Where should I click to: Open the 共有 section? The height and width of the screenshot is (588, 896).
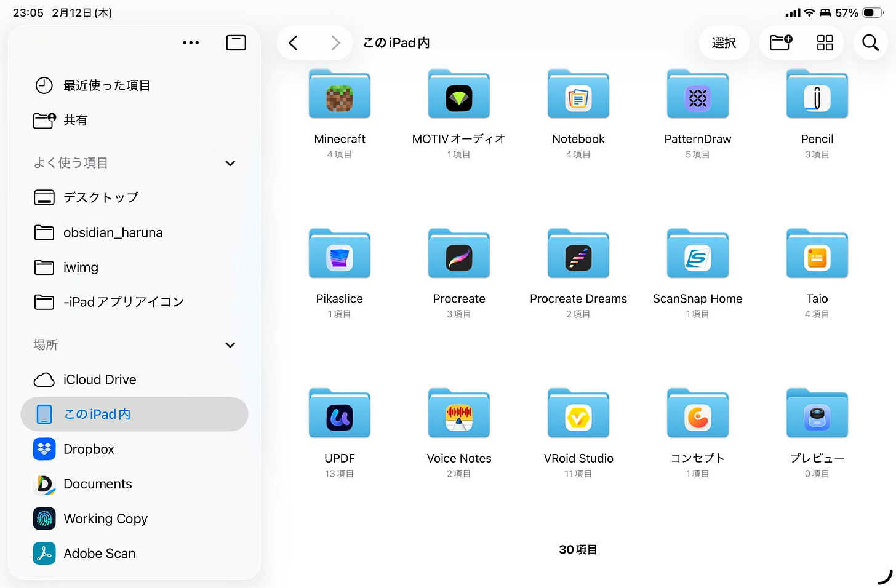point(76,121)
